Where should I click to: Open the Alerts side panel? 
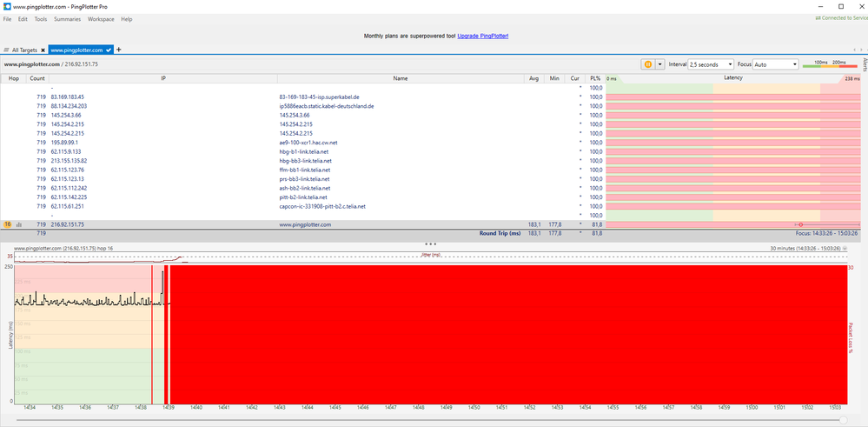coord(865,63)
